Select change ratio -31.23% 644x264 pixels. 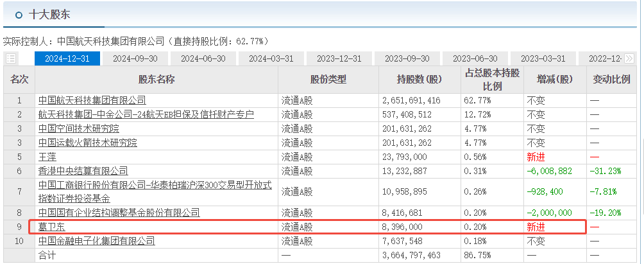pos(606,171)
